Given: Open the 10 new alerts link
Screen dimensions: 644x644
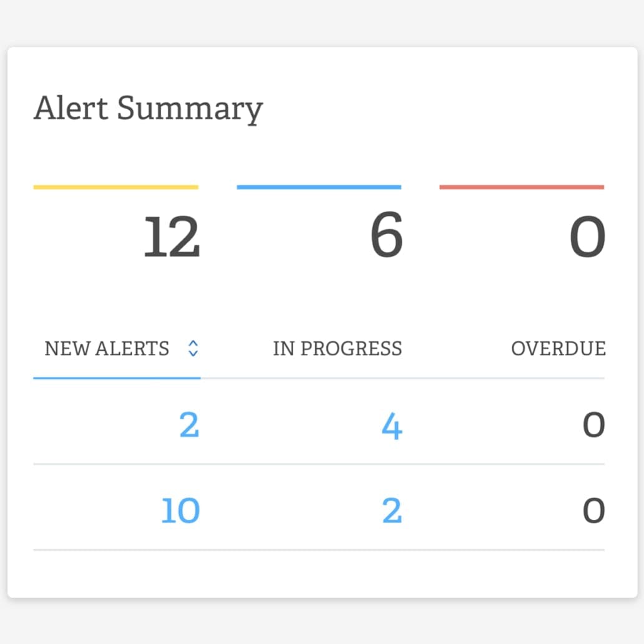Looking at the screenshot, I should pyautogui.click(x=181, y=510).
